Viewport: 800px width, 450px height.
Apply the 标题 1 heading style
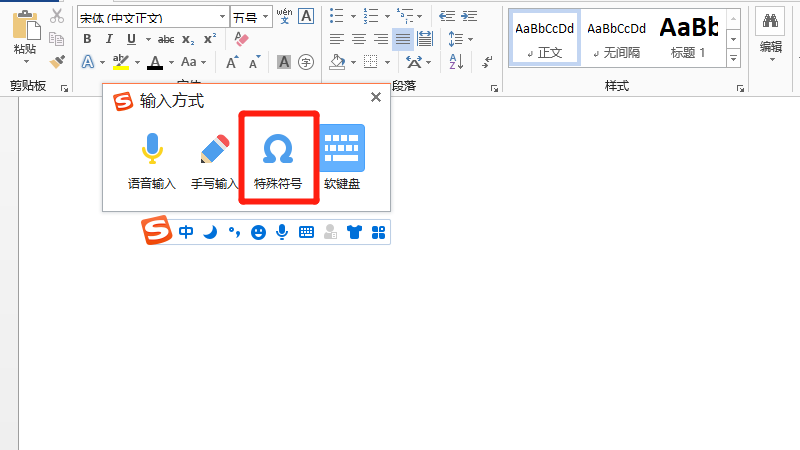(689, 37)
